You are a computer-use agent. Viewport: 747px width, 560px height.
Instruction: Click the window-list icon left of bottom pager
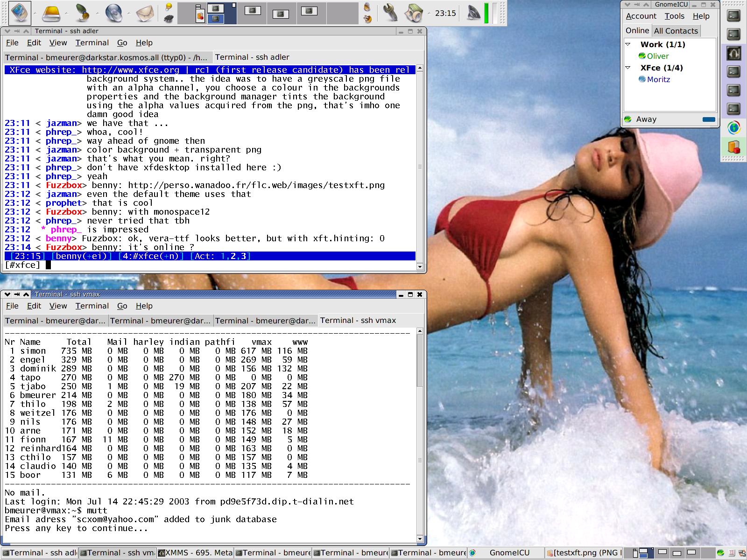click(x=635, y=553)
